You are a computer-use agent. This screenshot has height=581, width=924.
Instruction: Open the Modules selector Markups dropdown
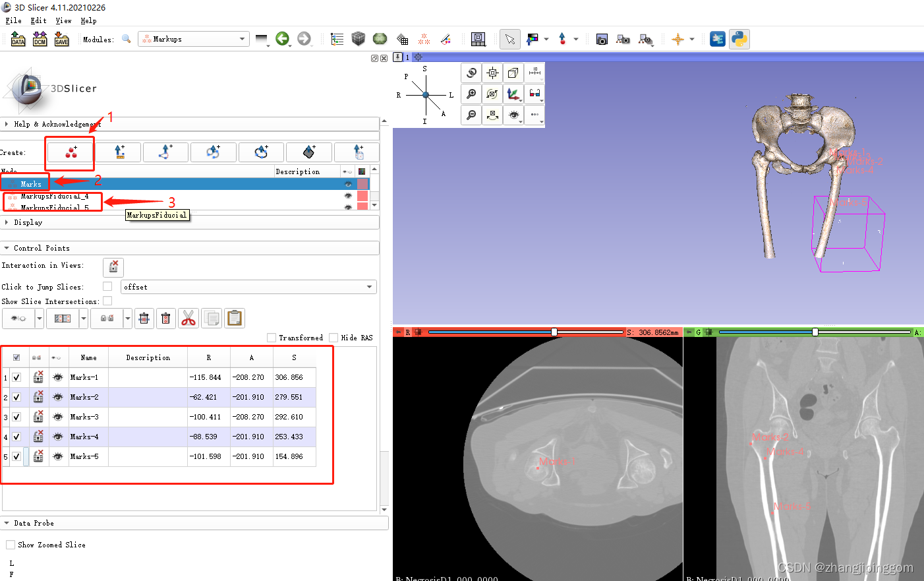[x=194, y=39]
